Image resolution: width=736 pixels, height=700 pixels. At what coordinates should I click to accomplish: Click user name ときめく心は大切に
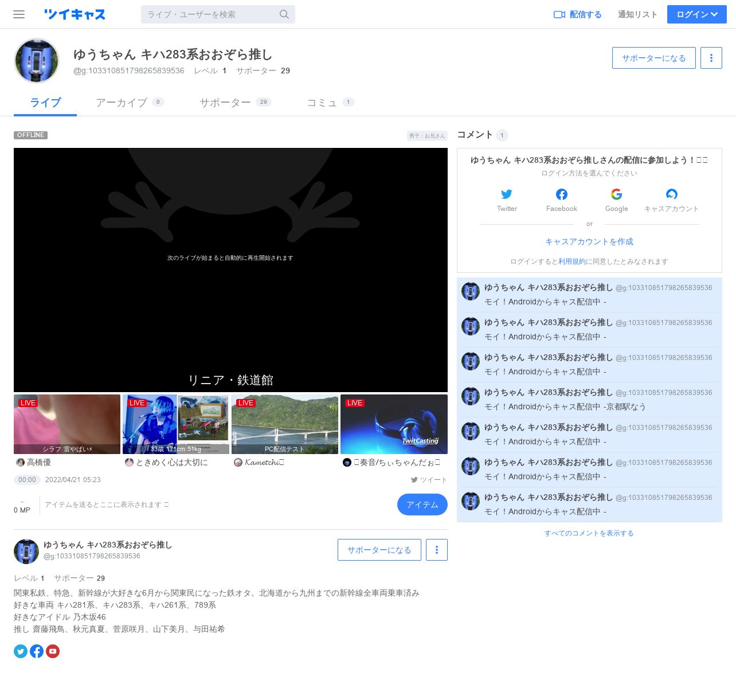172,462
